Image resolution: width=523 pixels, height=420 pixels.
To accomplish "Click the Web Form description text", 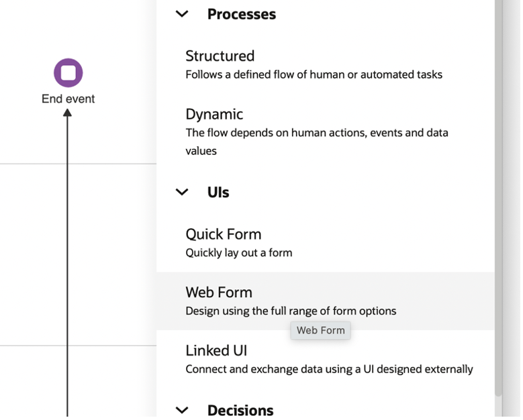I will point(291,311).
